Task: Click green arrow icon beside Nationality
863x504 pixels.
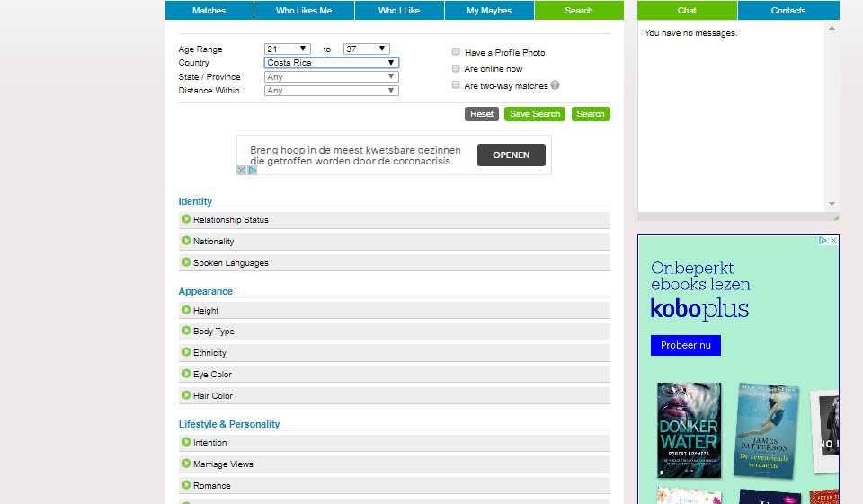Action: click(x=186, y=241)
